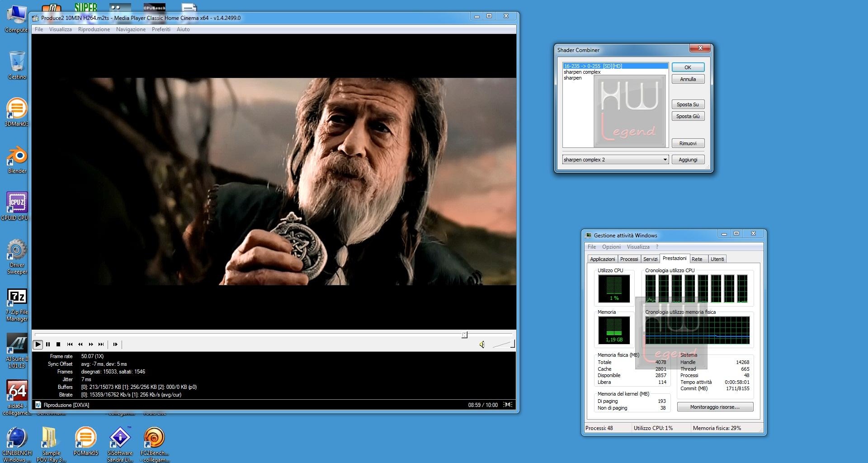Stop the video playback

[x=58, y=345]
